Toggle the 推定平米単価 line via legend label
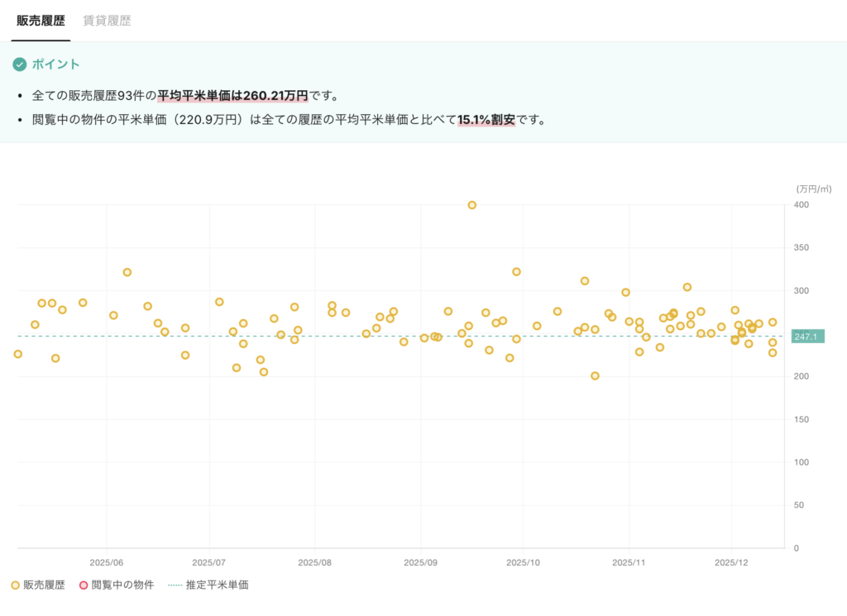 pos(217,585)
